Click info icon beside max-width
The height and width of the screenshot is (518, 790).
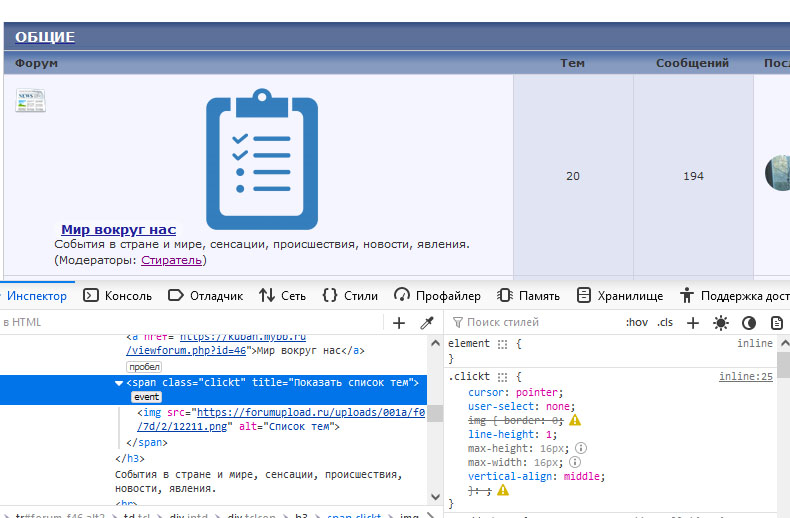pyautogui.click(x=574, y=462)
